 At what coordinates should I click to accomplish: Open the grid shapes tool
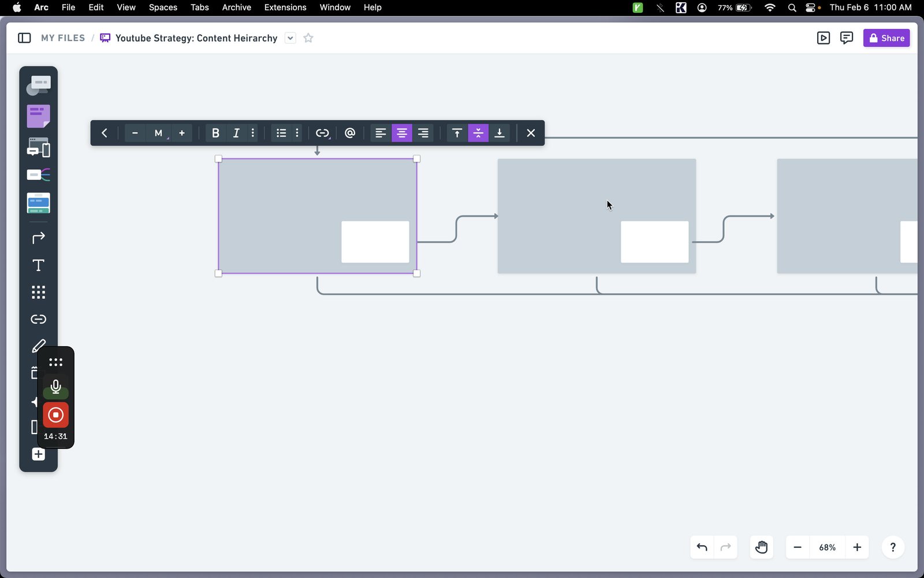pyautogui.click(x=38, y=292)
